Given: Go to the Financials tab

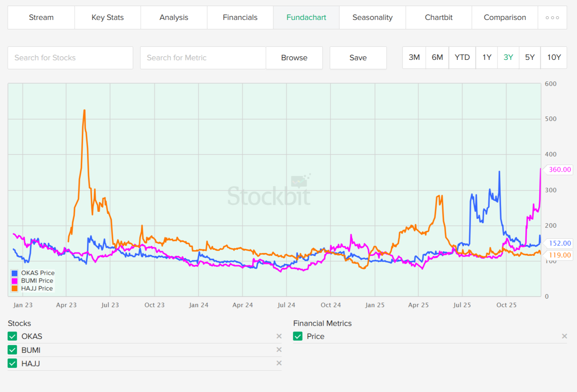Looking at the screenshot, I should (x=240, y=18).
